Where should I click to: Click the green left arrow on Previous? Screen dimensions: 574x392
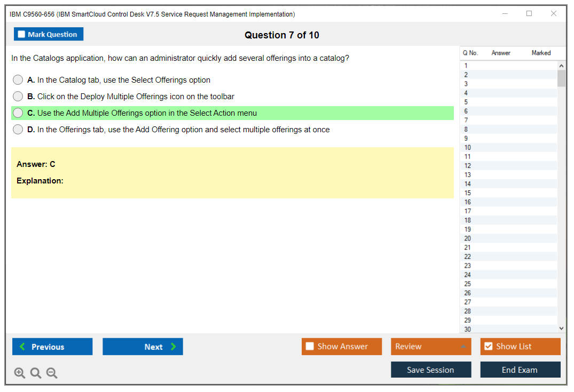pos(22,347)
